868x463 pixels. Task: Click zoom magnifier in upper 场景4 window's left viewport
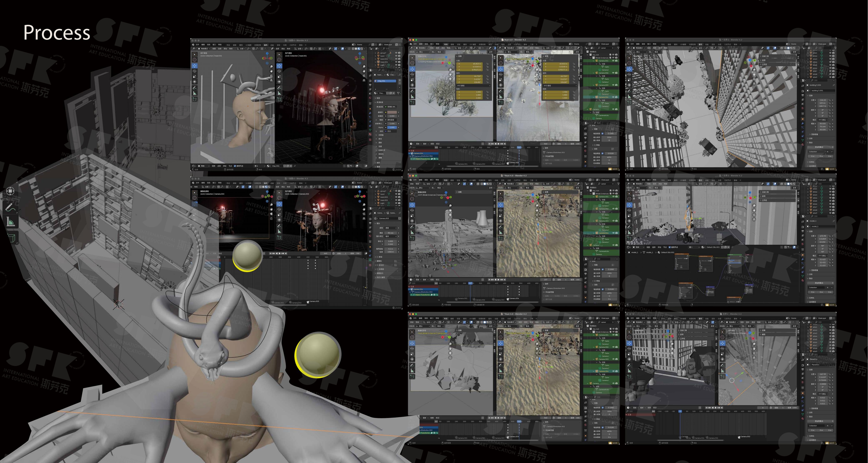271,67
